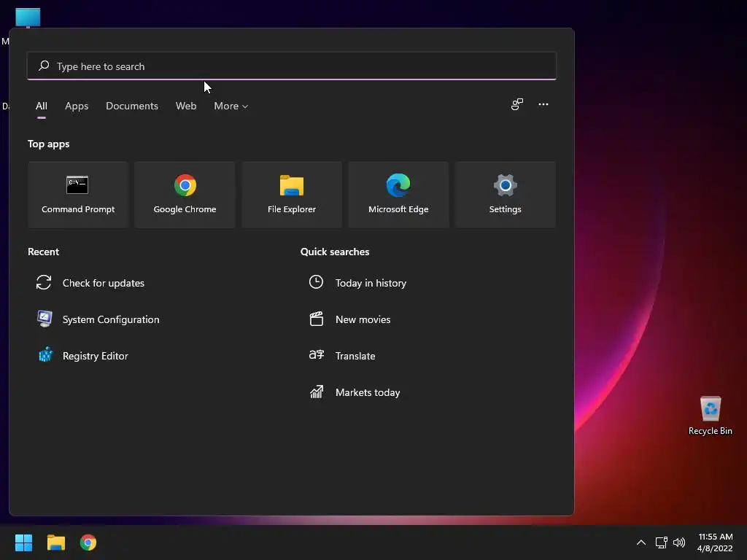Open the three-dot options menu
747x560 pixels.
tap(543, 104)
